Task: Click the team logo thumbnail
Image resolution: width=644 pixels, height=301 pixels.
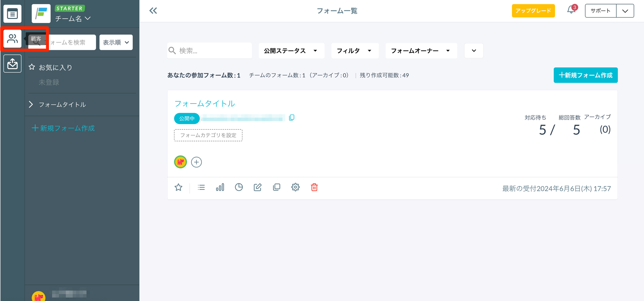Action: 41,14
